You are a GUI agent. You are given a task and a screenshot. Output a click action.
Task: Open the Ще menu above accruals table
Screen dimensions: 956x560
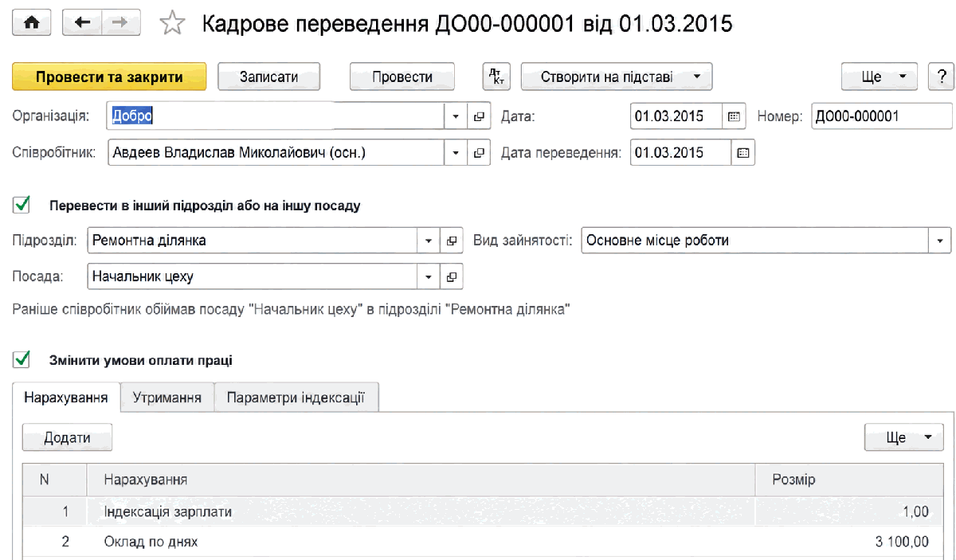903,437
